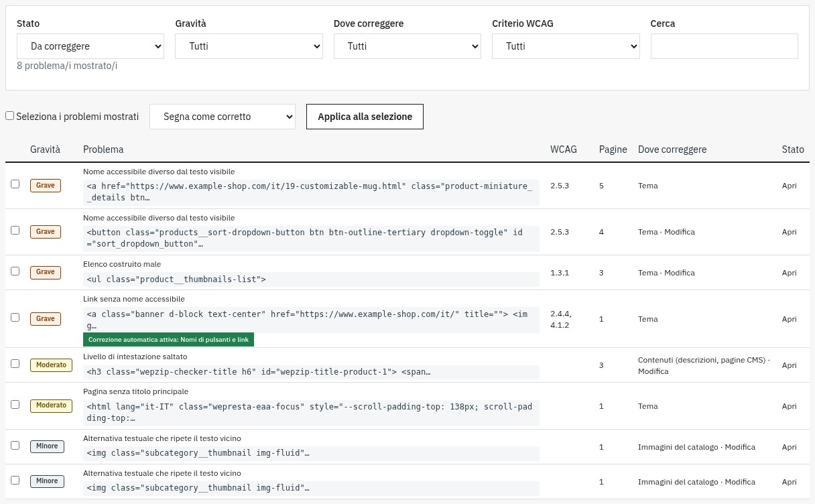Click the product__thumbnails-list code snippet
The height and width of the screenshot is (504, 815).
311,279
